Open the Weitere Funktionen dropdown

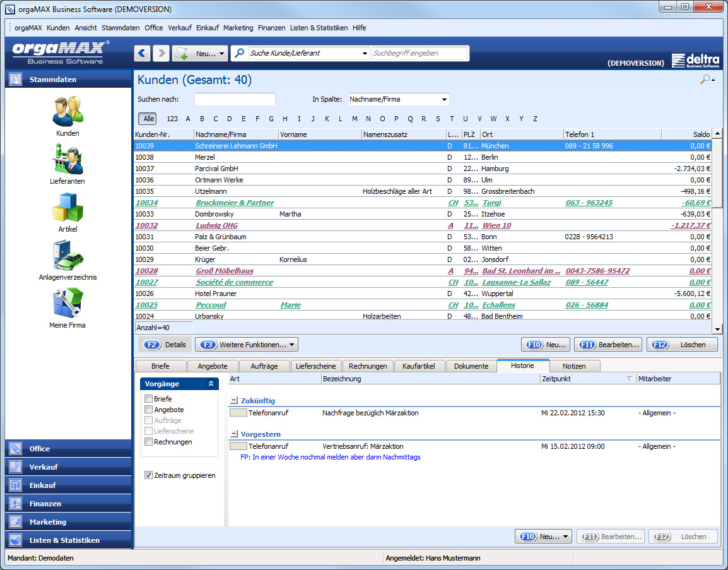(x=247, y=344)
